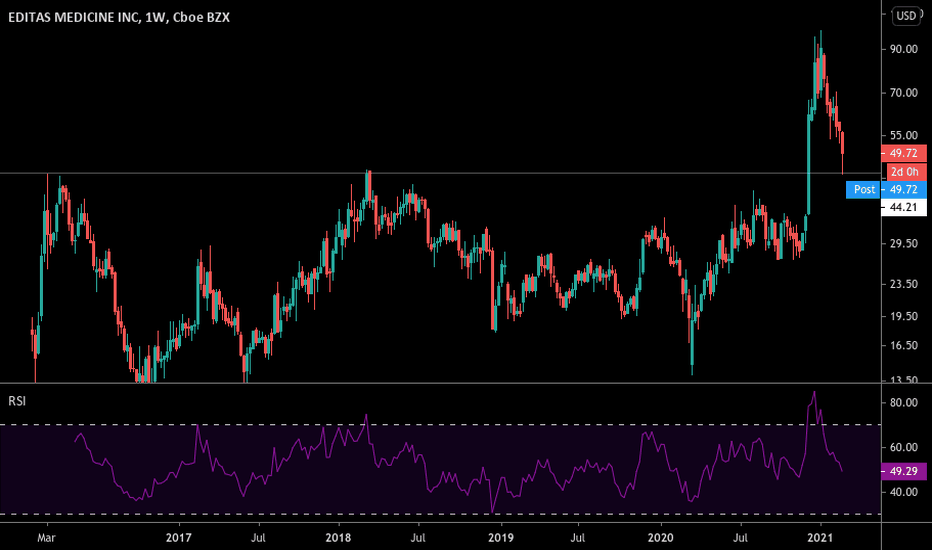The image size is (932, 550).
Task: Click the blue Post label
Action: point(863,190)
